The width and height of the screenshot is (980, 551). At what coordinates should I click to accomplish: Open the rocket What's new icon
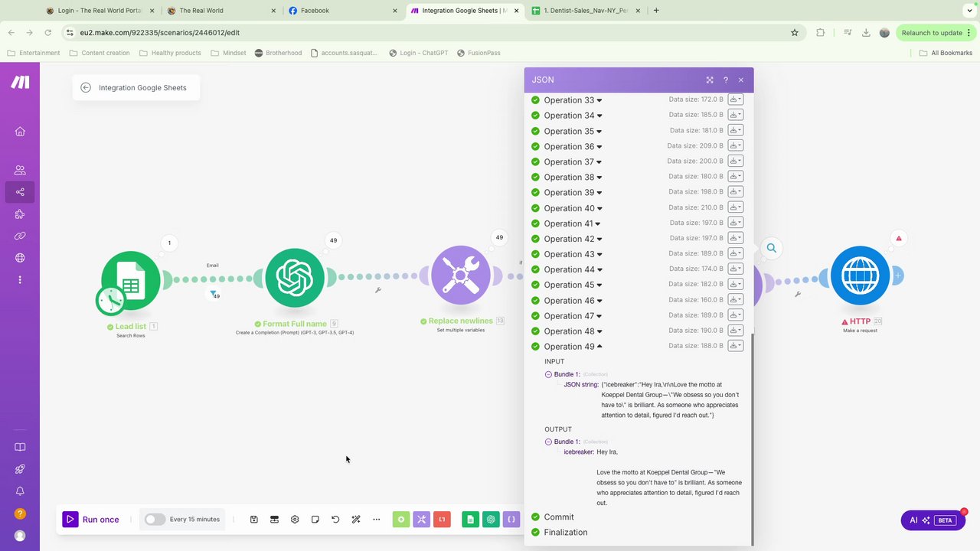pos(20,469)
